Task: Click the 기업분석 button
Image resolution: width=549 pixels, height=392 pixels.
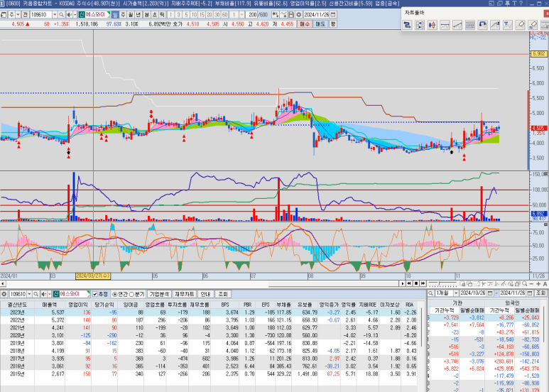Action: (159, 294)
